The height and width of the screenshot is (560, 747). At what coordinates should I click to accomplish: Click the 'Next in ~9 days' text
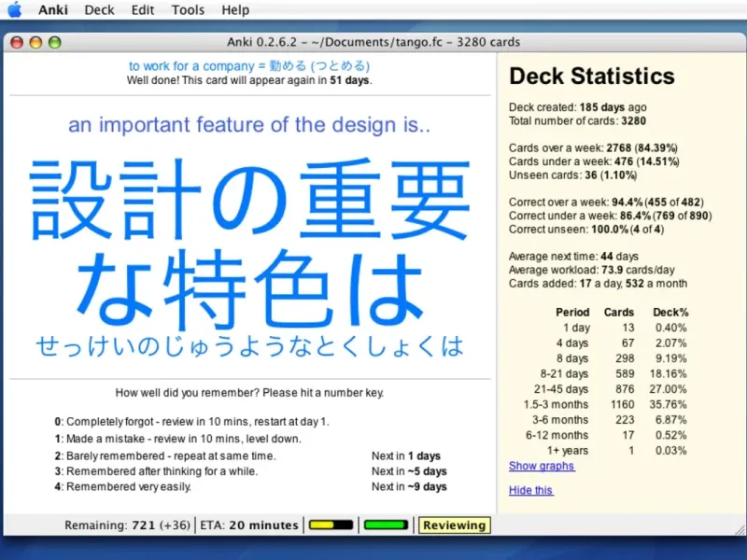(x=409, y=486)
